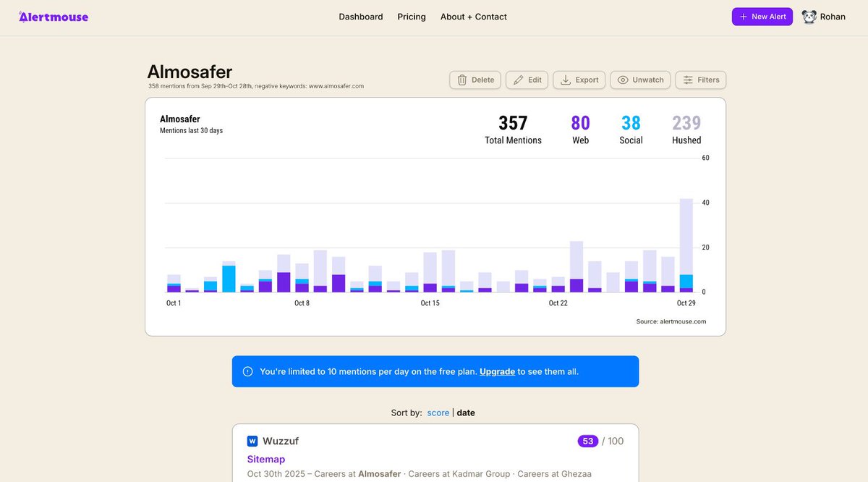This screenshot has width=868, height=482.
Task: Select the 239 Hushed stat
Action: (686, 130)
